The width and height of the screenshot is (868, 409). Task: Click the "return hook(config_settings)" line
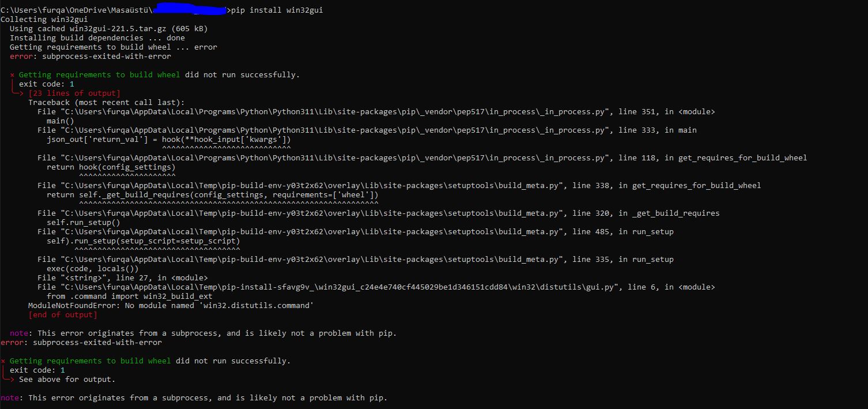coord(111,167)
